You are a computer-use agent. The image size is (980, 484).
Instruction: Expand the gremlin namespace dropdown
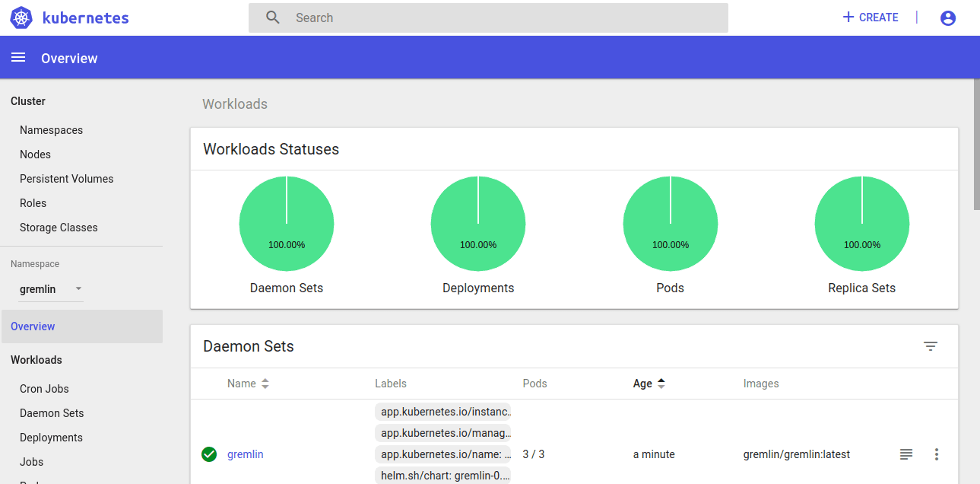[x=51, y=289]
